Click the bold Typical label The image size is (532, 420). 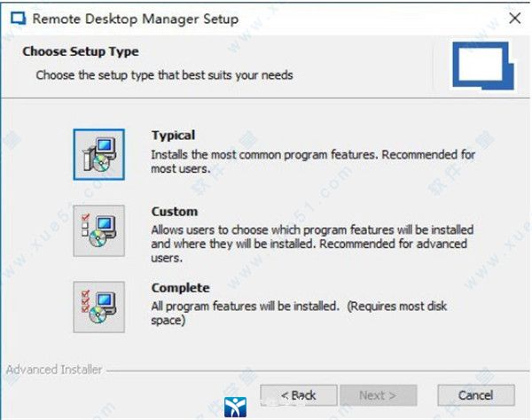point(173,136)
